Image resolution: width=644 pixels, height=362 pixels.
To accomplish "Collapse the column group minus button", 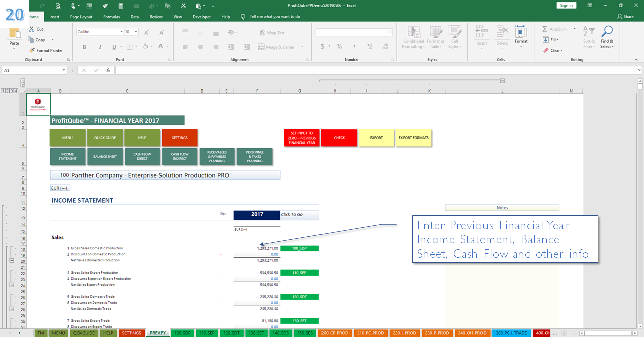I will coord(502,81).
